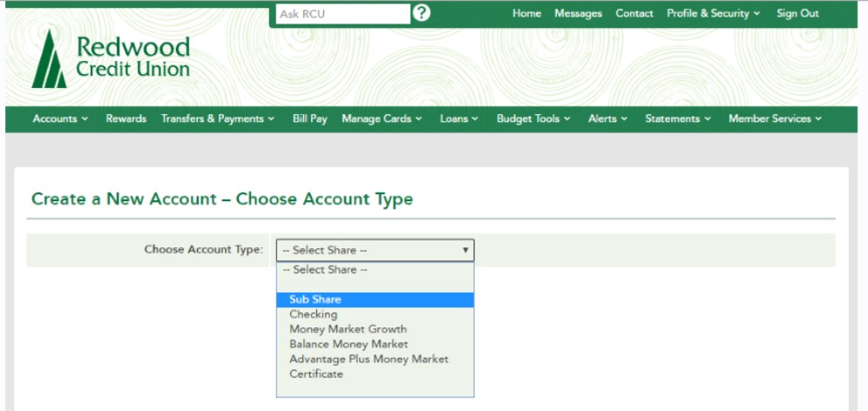The height and width of the screenshot is (411, 868).
Task: Expand the Alerts menu
Action: pyautogui.click(x=607, y=118)
